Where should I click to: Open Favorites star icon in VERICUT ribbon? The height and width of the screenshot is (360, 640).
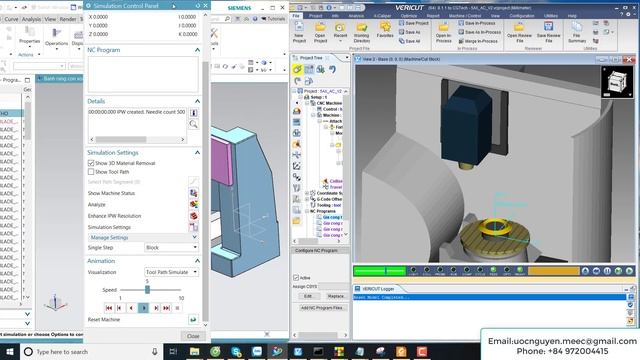(x=385, y=27)
